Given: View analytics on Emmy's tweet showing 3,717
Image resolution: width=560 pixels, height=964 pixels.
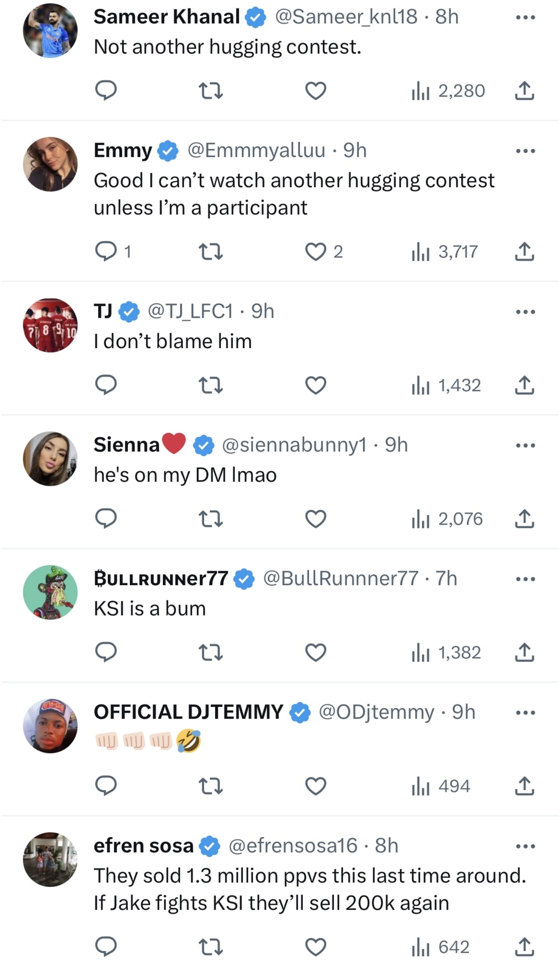Looking at the screenshot, I should click(x=445, y=251).
